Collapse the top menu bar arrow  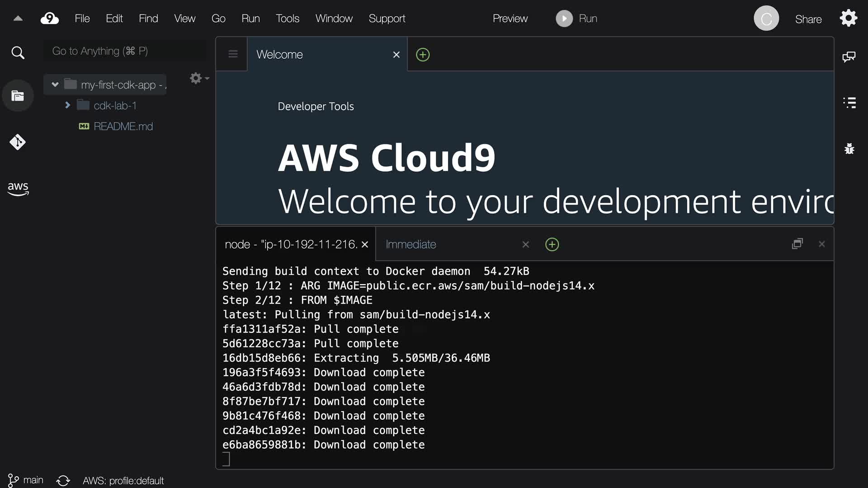click(18, 19)
